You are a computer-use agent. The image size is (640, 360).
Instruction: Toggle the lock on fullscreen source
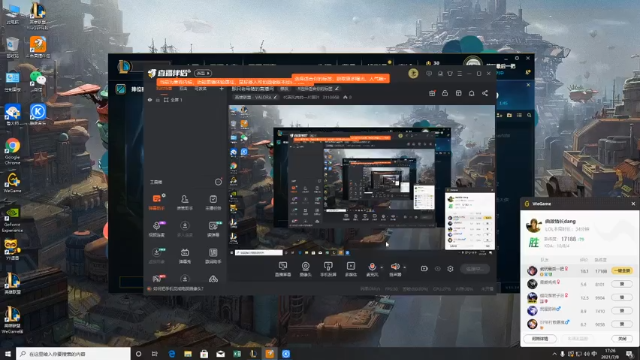(x=158, y=100)
